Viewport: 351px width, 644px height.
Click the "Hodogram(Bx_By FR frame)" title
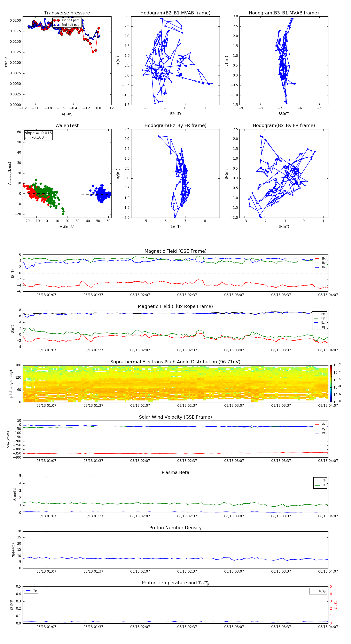point(284,125)
